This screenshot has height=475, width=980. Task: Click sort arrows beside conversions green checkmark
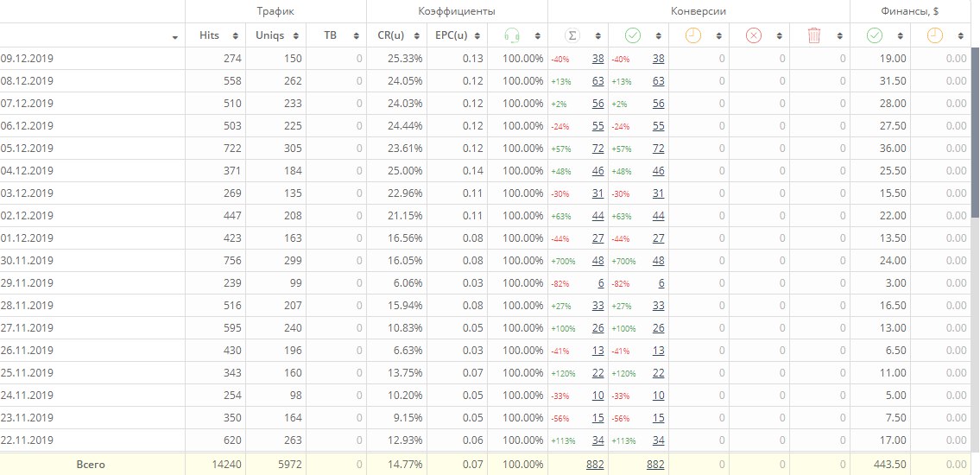(x=659, y=36)
